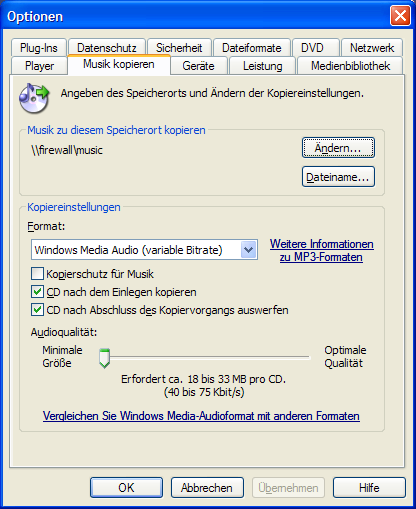Screen dimensions: 416x509
Task: Click the CD copy music icon
Action: 34,98
